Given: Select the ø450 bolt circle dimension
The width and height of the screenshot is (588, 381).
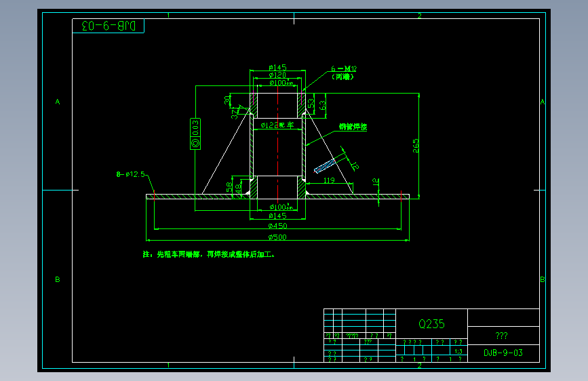Looking at the screenshot, I should [277, 226].
